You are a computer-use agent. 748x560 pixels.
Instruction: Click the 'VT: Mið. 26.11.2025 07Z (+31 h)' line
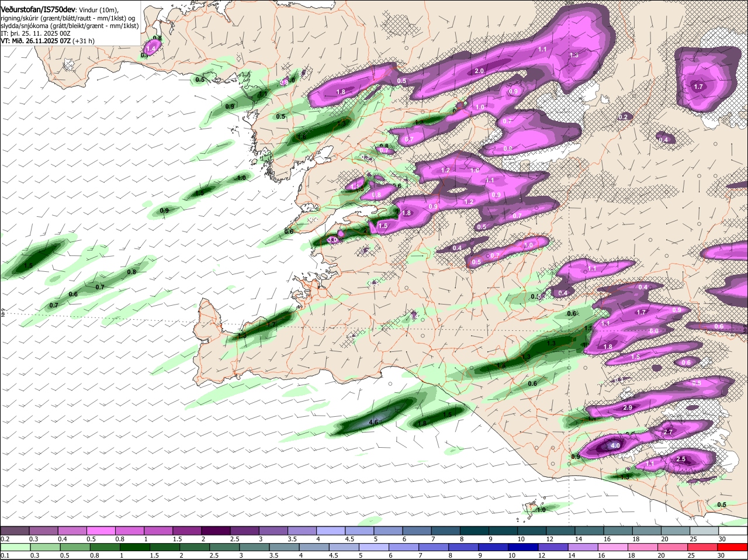48,41
